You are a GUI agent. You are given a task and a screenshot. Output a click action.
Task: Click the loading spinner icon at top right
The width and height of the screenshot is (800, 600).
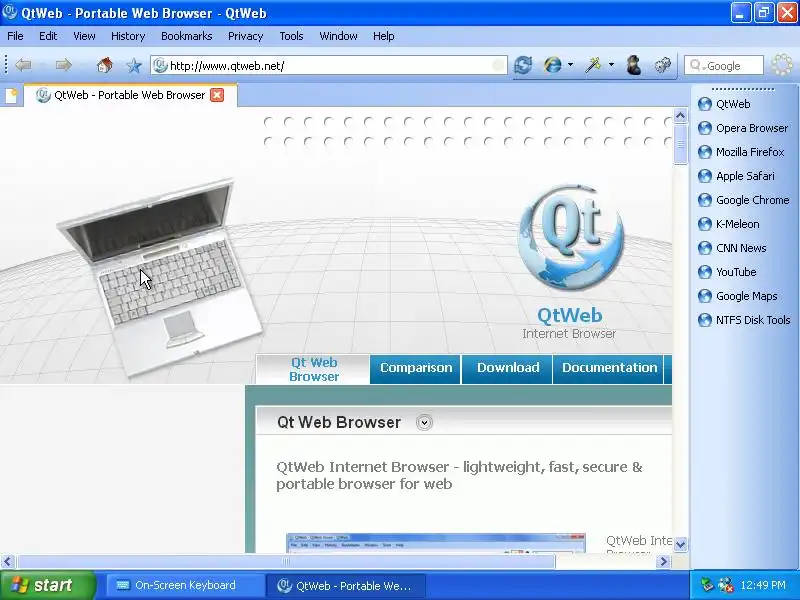click(782, 65)
